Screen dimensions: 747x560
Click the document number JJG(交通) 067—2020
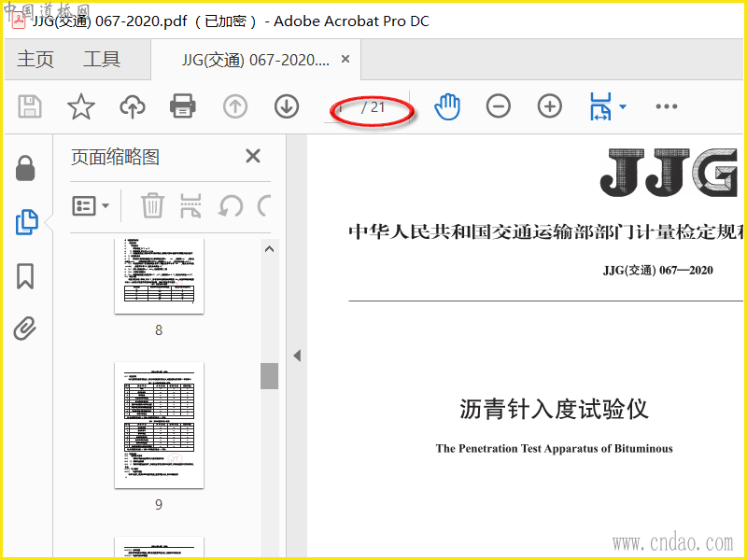tap(658, 271)
